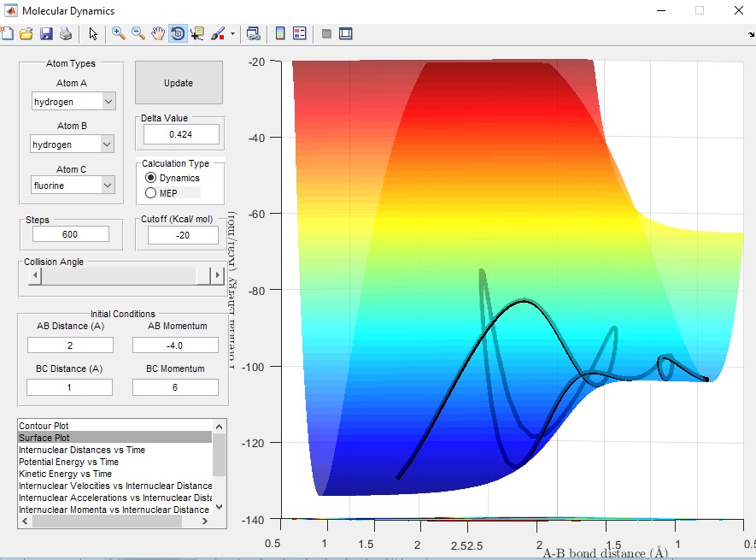Click the Collision Angle slider track

[x=120, y=276]
